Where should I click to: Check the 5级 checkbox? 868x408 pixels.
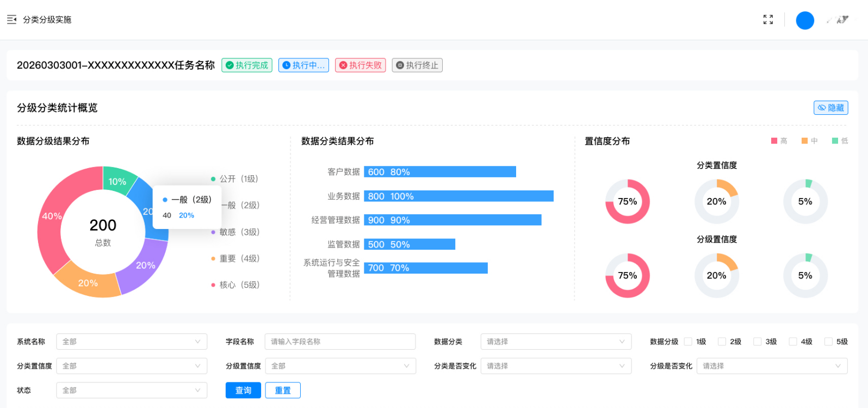point(828,342)
